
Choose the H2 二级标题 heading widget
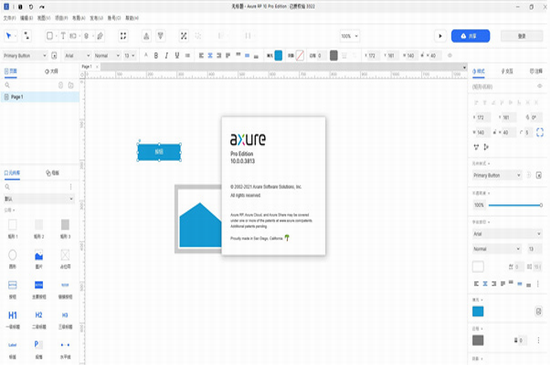[x=39, y=319]
